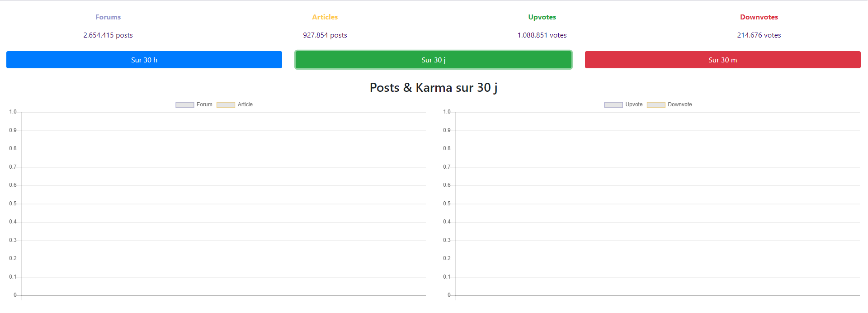Toggle the Downvote legend color box
868x313 pixels.
[x=656, y=105]
